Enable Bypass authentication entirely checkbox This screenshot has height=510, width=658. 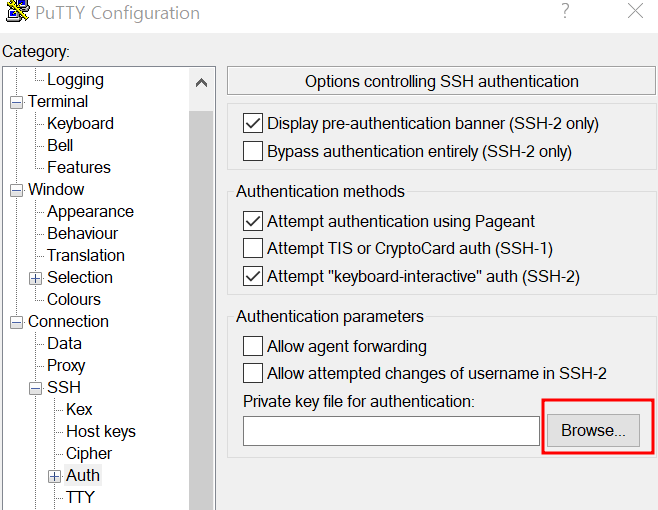pyautogui.click(x=253, y=151)
